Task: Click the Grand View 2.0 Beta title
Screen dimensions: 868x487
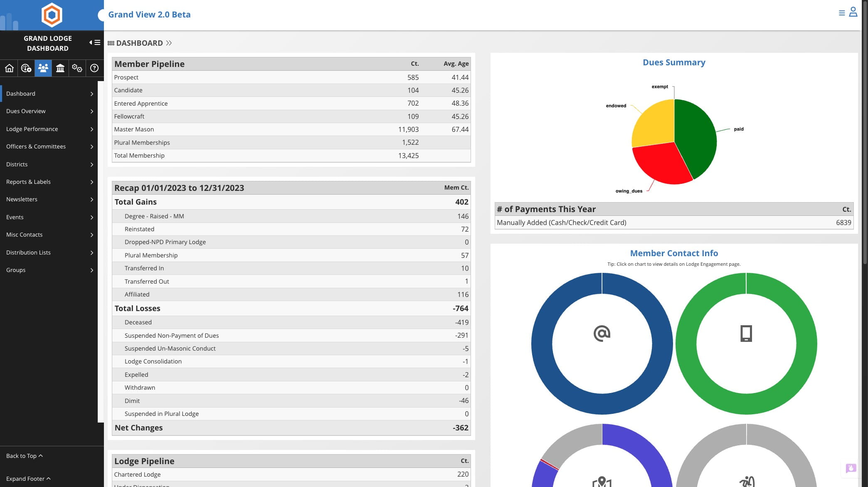Action: [x=149, y=15]
